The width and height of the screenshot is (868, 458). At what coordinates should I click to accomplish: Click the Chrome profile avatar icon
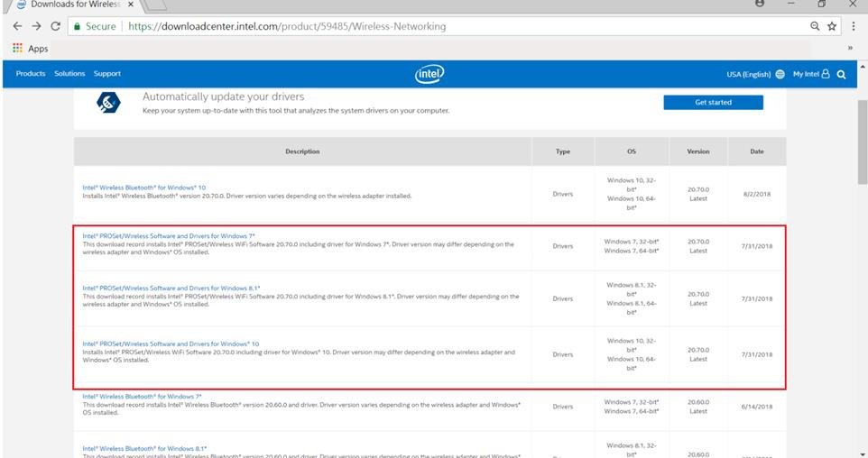coord(760,4)
